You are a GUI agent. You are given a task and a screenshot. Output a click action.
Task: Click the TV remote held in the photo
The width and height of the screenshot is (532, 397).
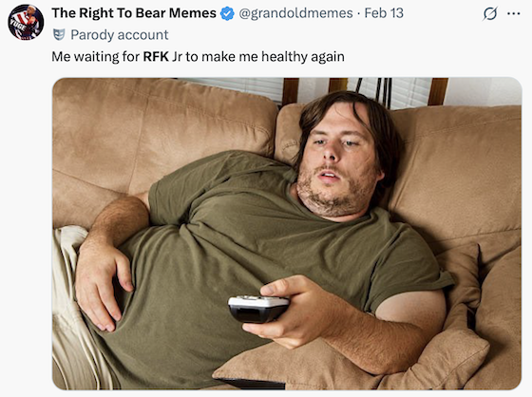[x=258, y=309]
